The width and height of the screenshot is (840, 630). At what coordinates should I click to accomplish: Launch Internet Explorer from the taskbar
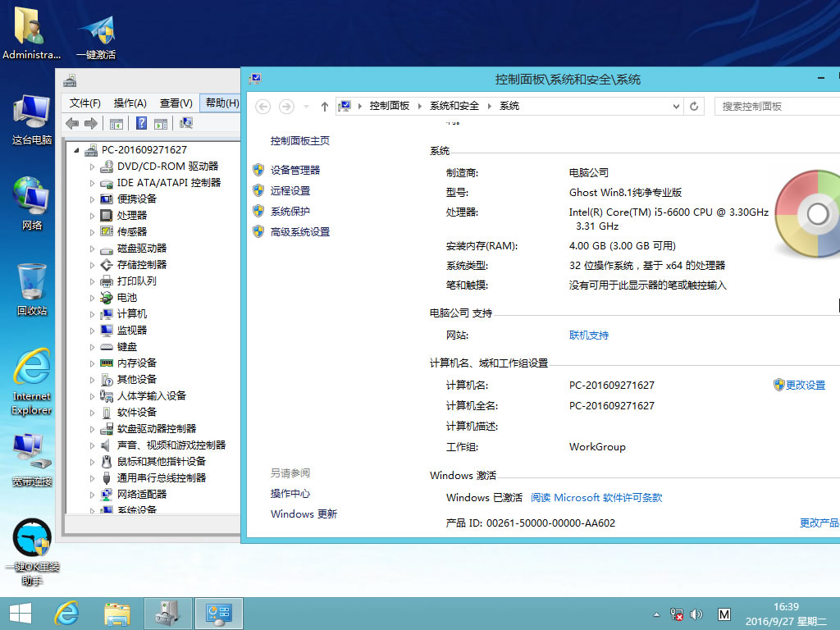tap(65, 613)
